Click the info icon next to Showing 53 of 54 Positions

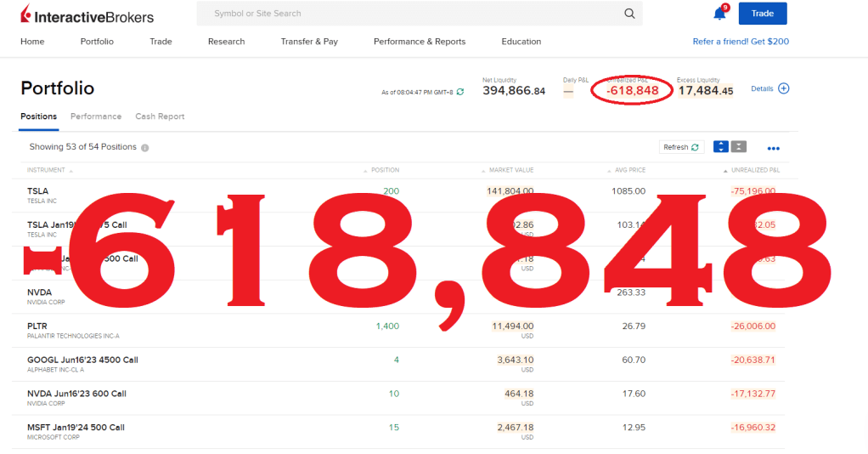(145, 148)
